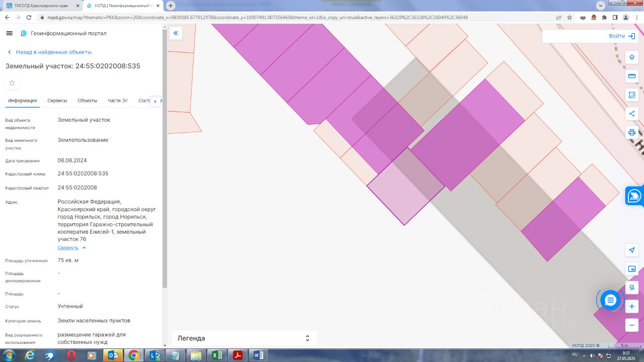The height and width of the screenshot is (362, 644).
Task: Open Adobe Acrobat from taskbar
Action: pos(237,355)
